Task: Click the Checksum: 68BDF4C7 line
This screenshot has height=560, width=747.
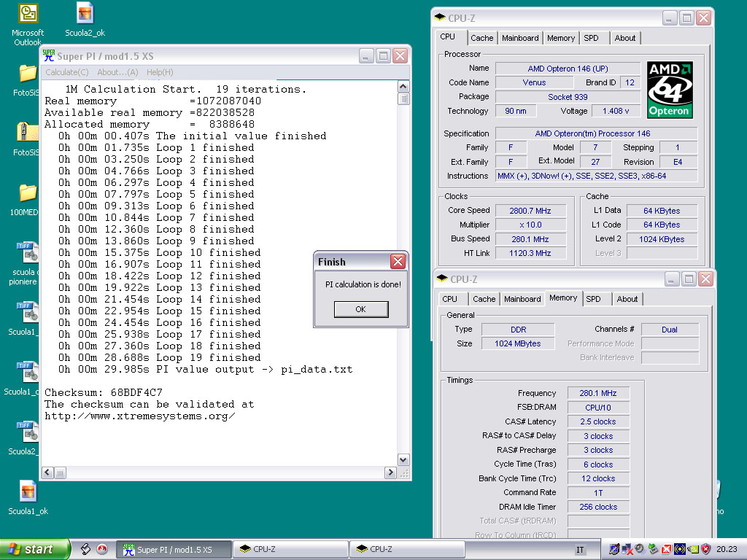Action: [104, 392]
